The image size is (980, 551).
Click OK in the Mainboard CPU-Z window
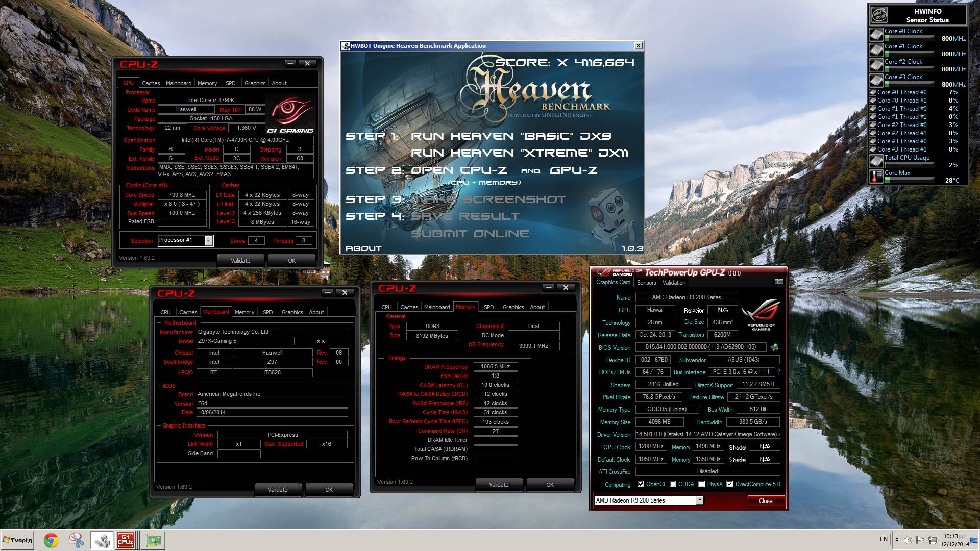tap(329, 490)
